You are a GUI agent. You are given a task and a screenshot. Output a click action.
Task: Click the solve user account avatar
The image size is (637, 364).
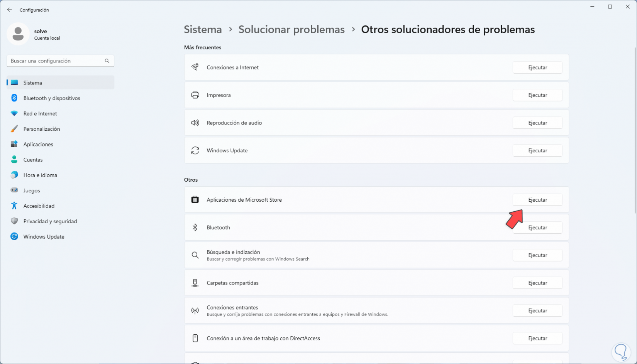(x=18, y=34)
